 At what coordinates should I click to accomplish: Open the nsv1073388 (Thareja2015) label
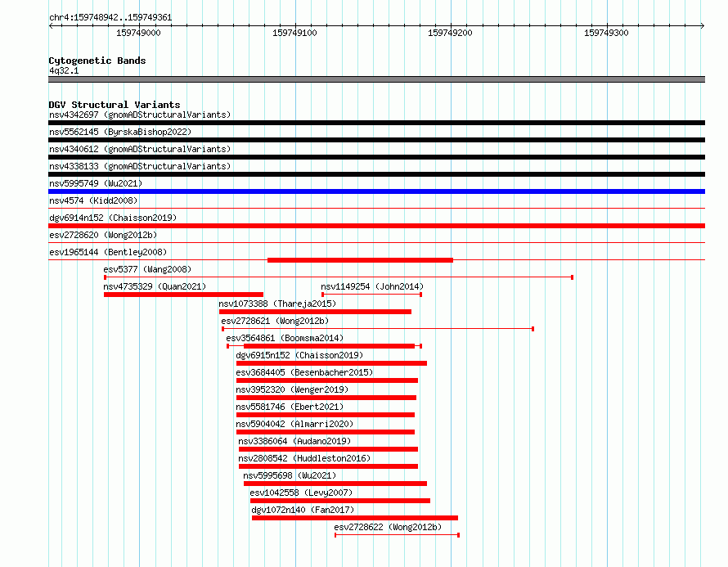pyautogui.click(x=277, y=304)
